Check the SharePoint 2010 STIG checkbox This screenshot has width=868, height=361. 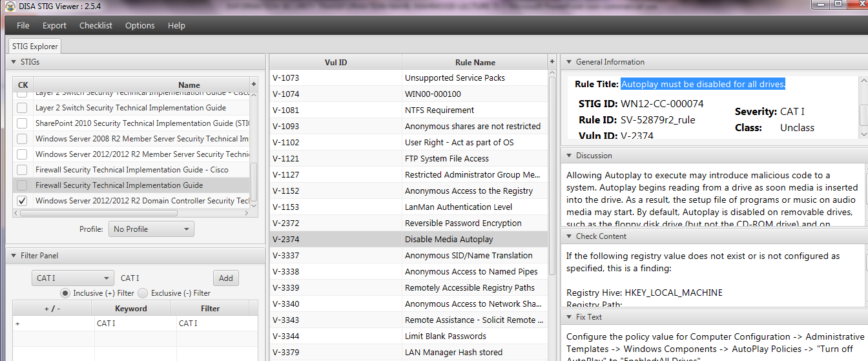click(x=22, y=123)
